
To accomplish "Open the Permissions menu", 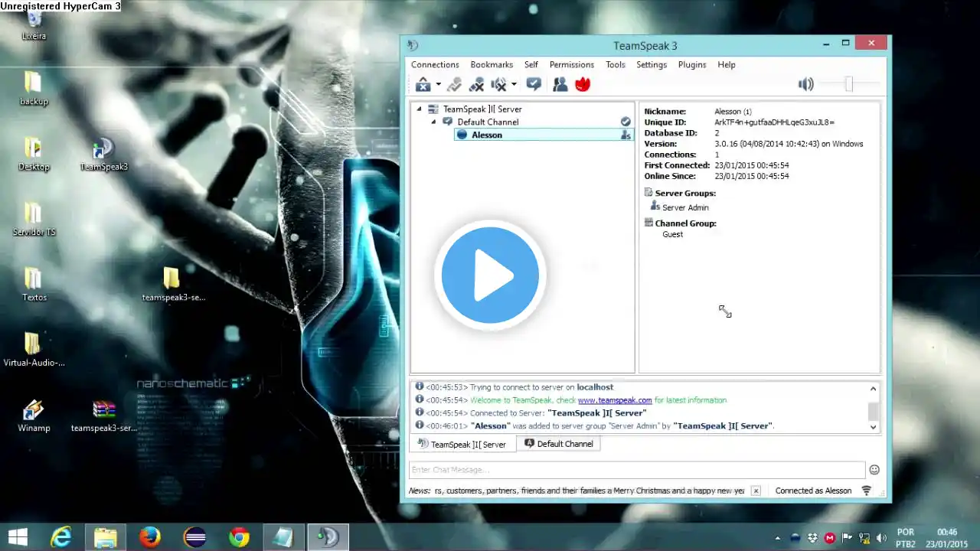I will point(572,65).
